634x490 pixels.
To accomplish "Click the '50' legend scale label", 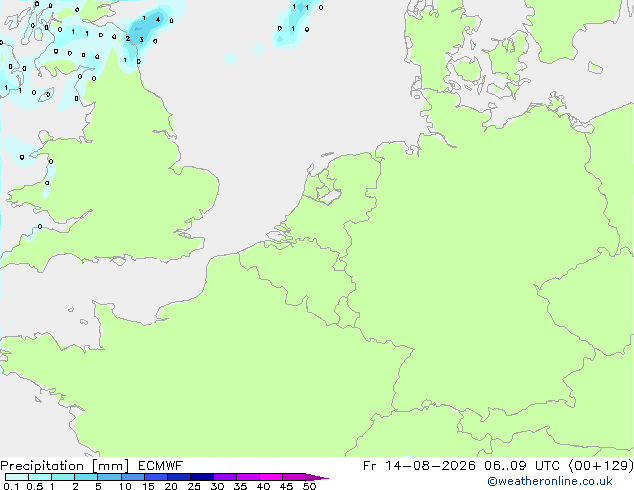I will [x=309, y=486].
